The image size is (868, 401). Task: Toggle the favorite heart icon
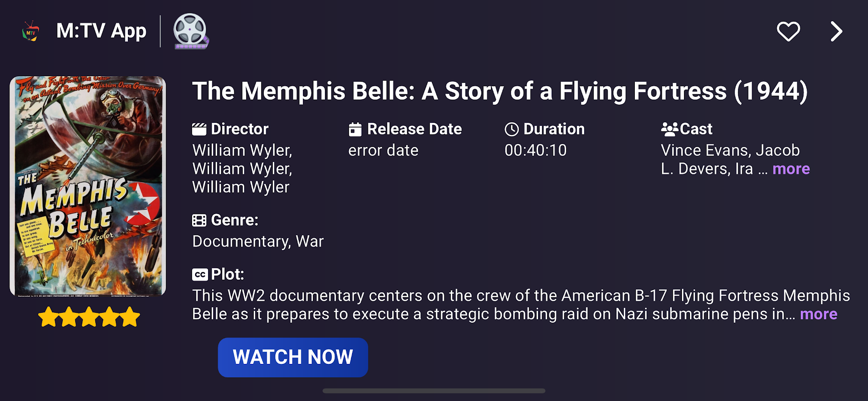[788, 32]
